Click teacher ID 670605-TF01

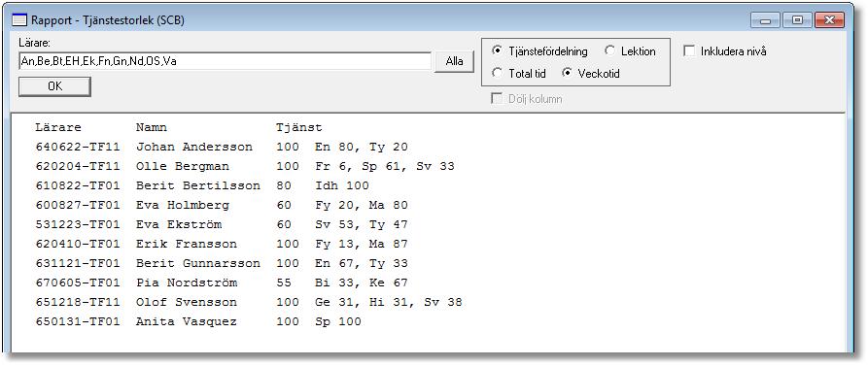(x=78, y=283)
